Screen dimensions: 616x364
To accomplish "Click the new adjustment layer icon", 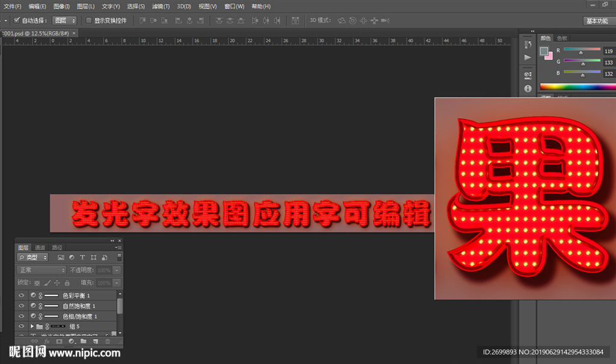I will pos(72,341).
